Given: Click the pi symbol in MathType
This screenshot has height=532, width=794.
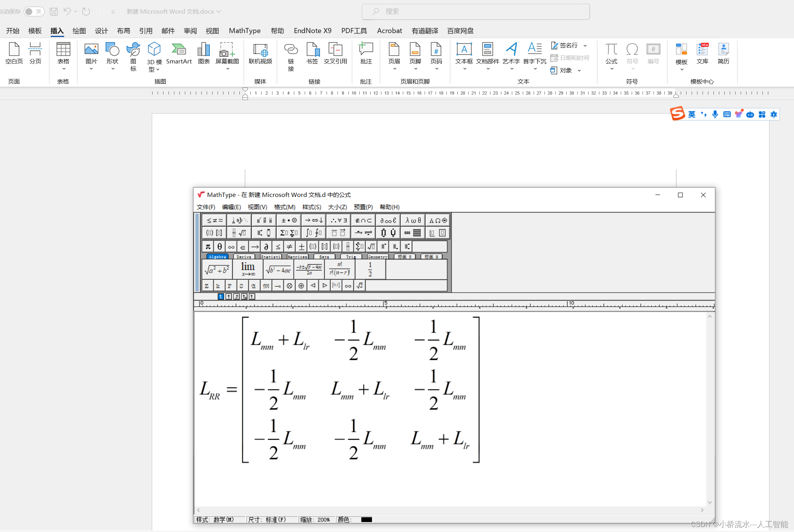Looking at the screenshot, I should (x=208, y=246).
